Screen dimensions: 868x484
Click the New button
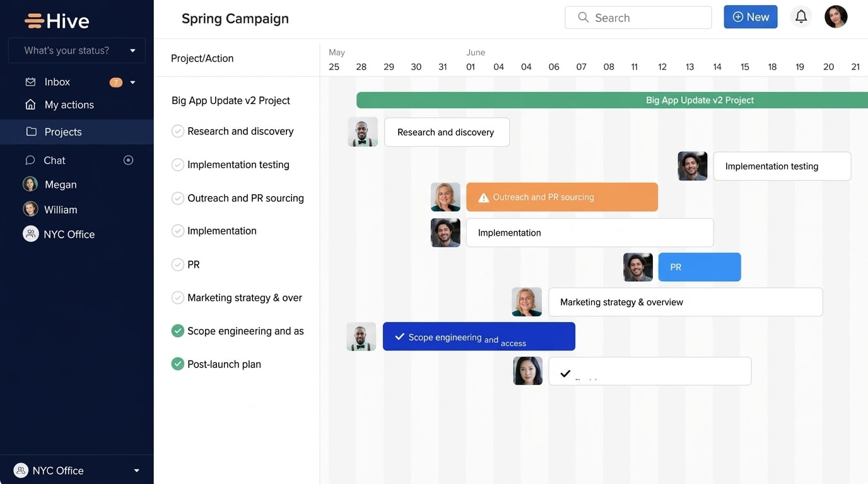751,17
